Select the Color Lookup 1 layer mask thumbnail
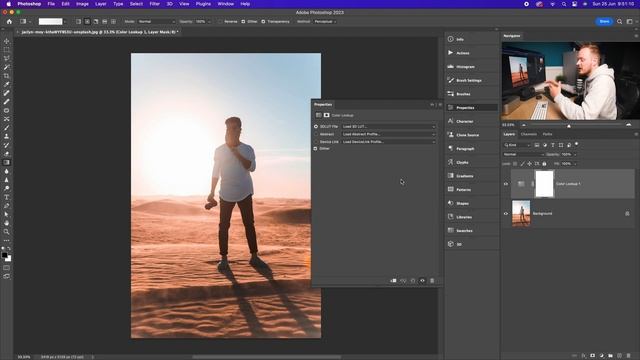Screen dimensions: 640x360 [544, 184]
